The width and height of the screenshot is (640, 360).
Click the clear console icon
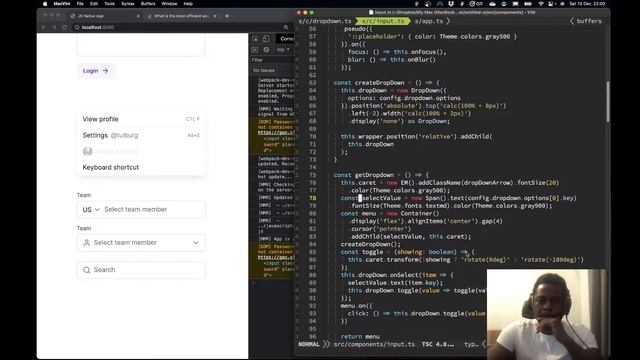click(x=266, y=49)
